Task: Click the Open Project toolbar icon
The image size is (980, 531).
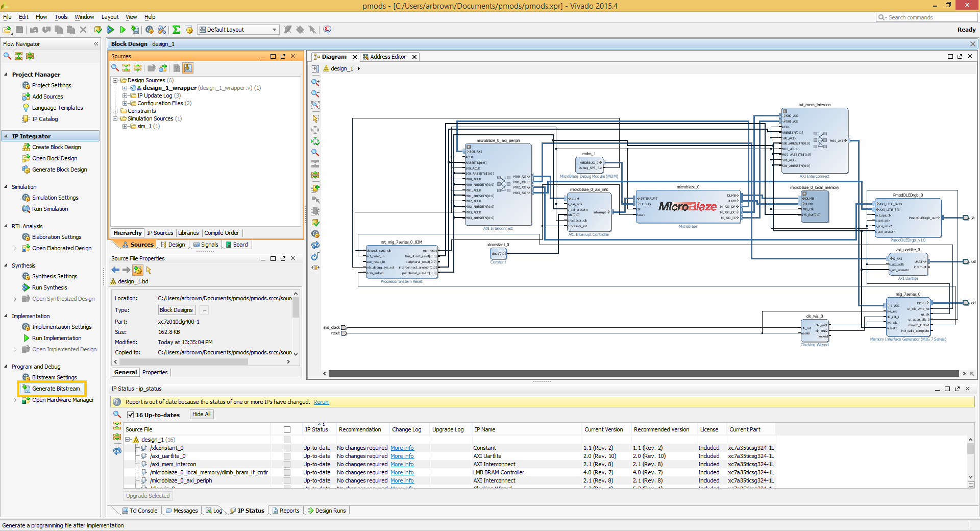Action: tap(7, 30)
